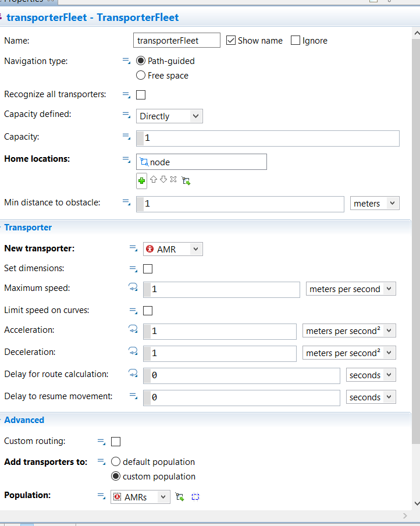Open New transporter AMR dropdown
This screenshot has width=420, height=526.
pos(173,249)
